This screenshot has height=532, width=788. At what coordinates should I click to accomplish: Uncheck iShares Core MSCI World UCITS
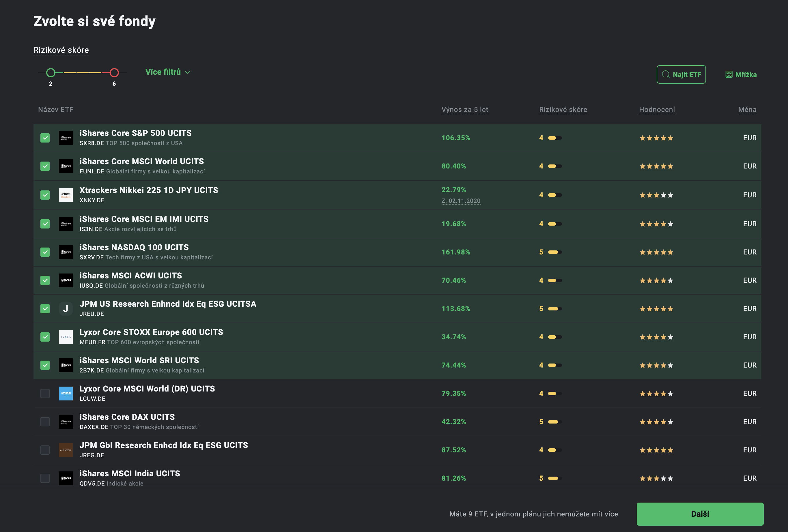click(45, 166)
